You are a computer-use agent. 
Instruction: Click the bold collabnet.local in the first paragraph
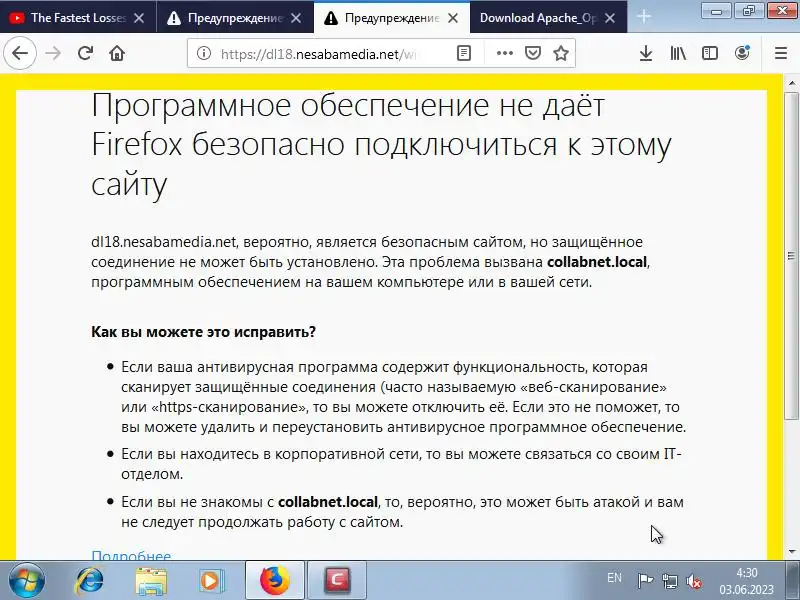[597, 262]
